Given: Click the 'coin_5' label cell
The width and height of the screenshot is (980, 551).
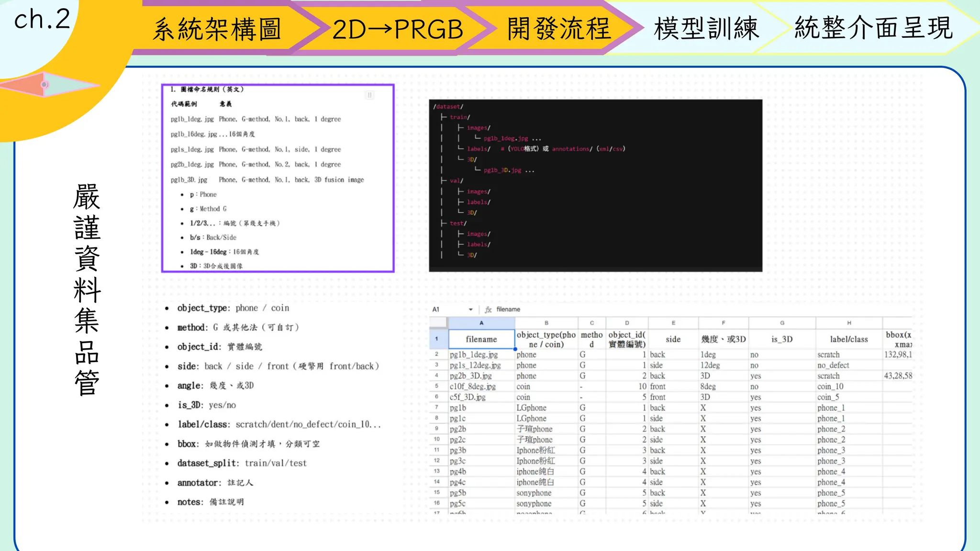Looking at the screenshot, I should (849, 397).
